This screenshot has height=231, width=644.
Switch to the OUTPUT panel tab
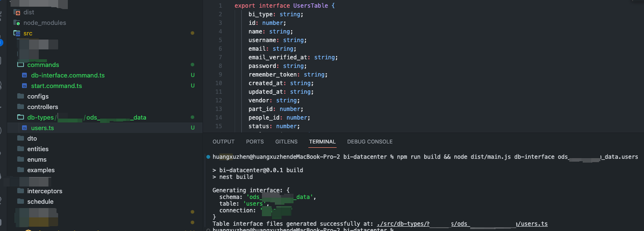(x=223, y=142)
